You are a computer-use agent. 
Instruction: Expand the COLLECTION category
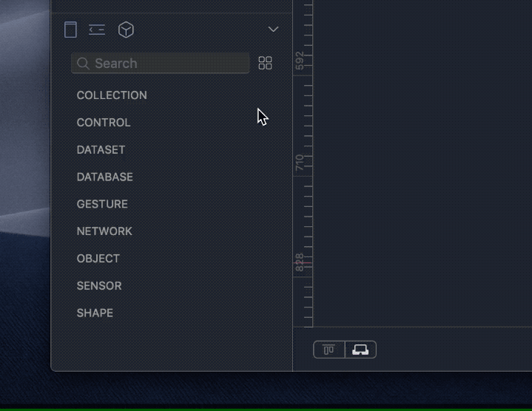coord(112,95)
